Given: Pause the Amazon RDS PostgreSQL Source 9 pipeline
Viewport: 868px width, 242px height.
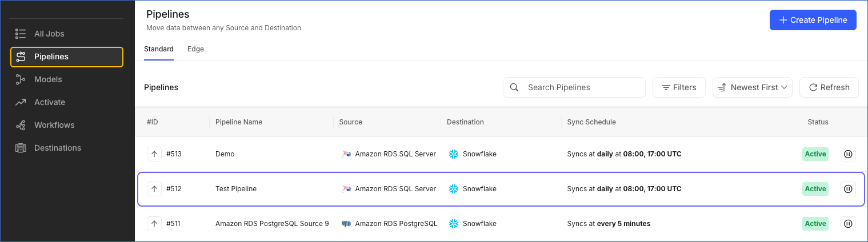Looking at the screenshot, I should 848,224.
